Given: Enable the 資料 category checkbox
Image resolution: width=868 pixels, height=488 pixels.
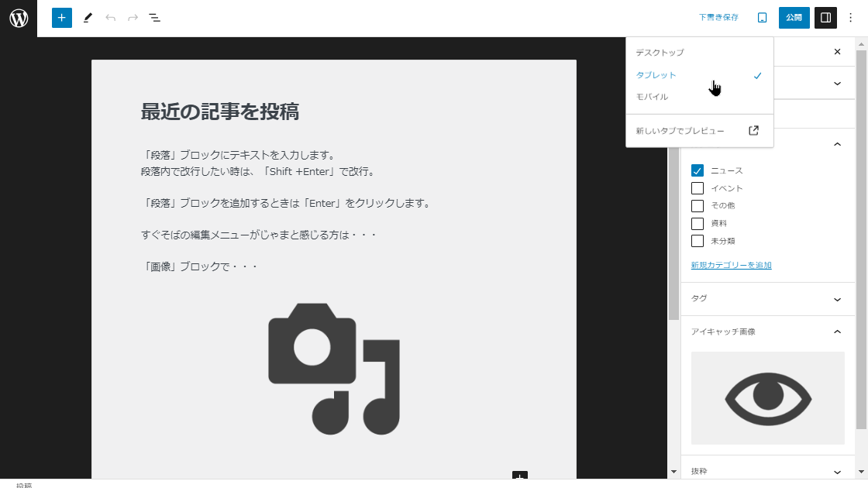Looking at the screenshot, I should click(x=697, y=223).
